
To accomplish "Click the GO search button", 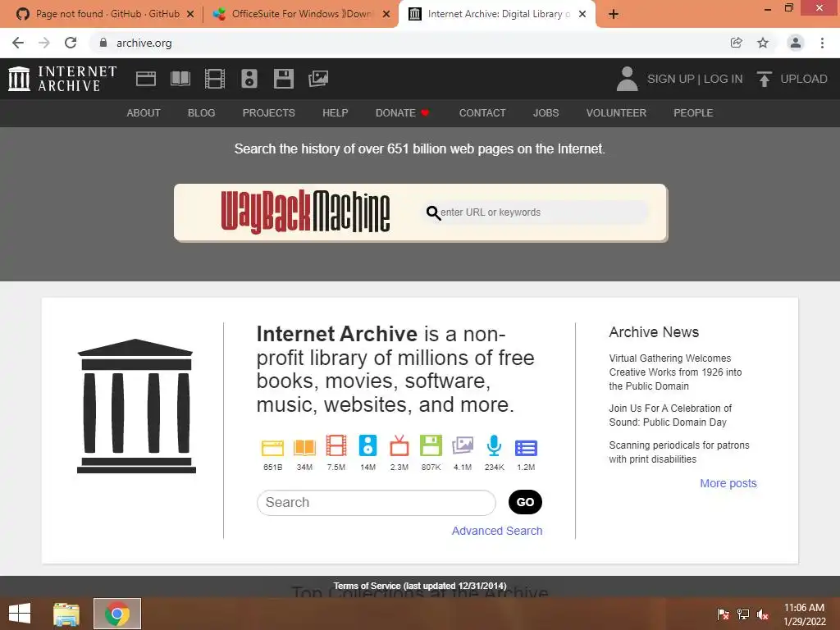I will point(525,502).
